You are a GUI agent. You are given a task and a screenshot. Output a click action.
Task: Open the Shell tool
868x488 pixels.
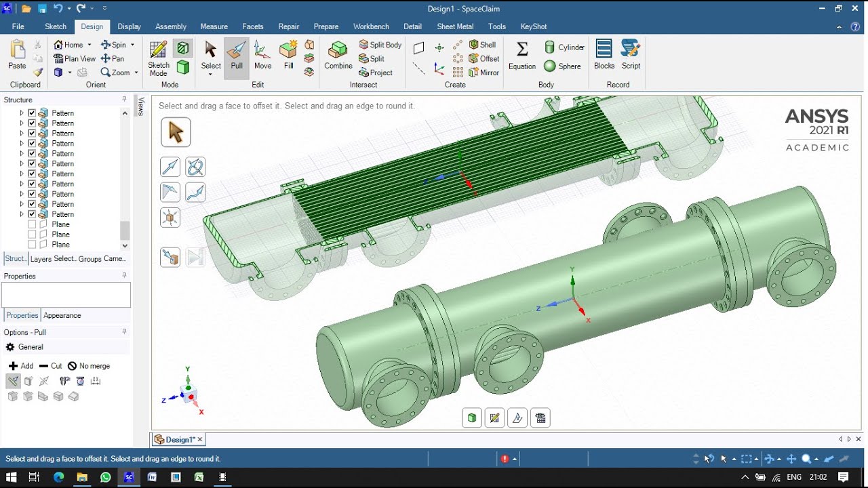tap(482, 45)
